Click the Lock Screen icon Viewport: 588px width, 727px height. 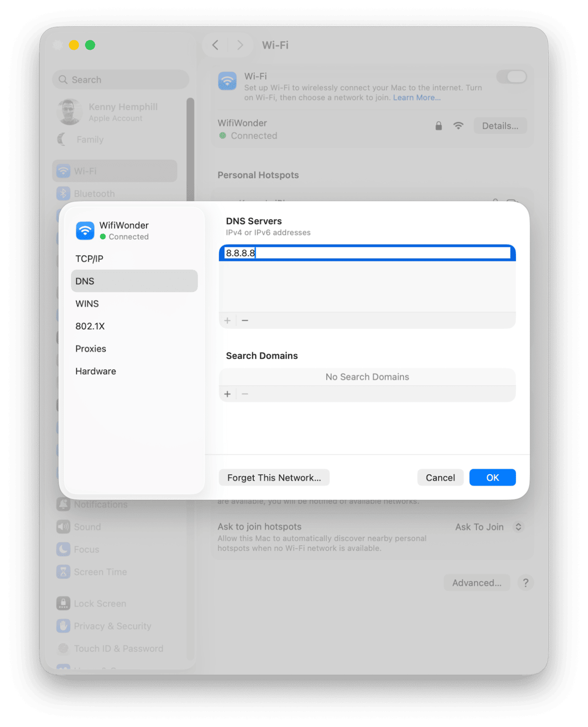pyautogui.click(x=63, y=603)
